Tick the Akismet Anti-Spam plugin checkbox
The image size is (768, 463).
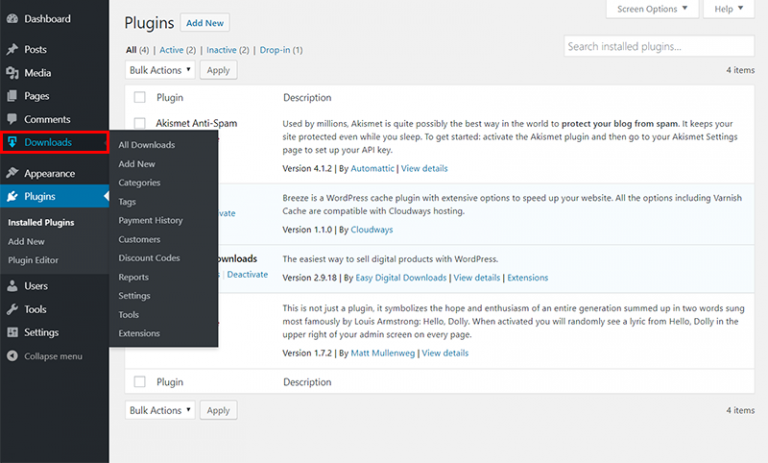click(x=140, y=123)
